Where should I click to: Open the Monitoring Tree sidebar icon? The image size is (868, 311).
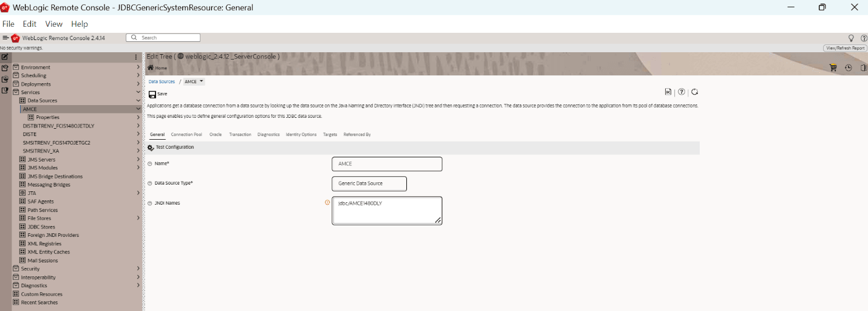coord(5,79)
